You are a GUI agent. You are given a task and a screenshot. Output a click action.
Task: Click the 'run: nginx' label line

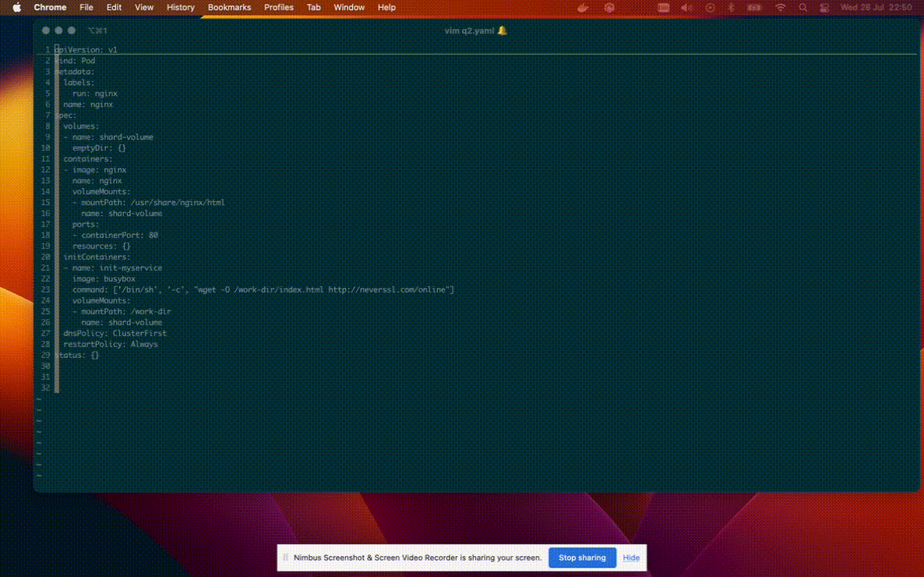tap(95, 94)
